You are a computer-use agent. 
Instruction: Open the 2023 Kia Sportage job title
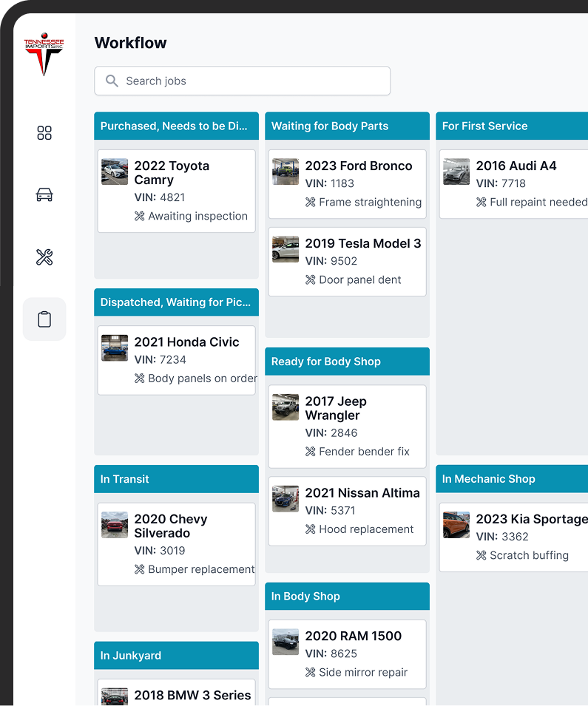pyautogui.click(x=532, y=519)
